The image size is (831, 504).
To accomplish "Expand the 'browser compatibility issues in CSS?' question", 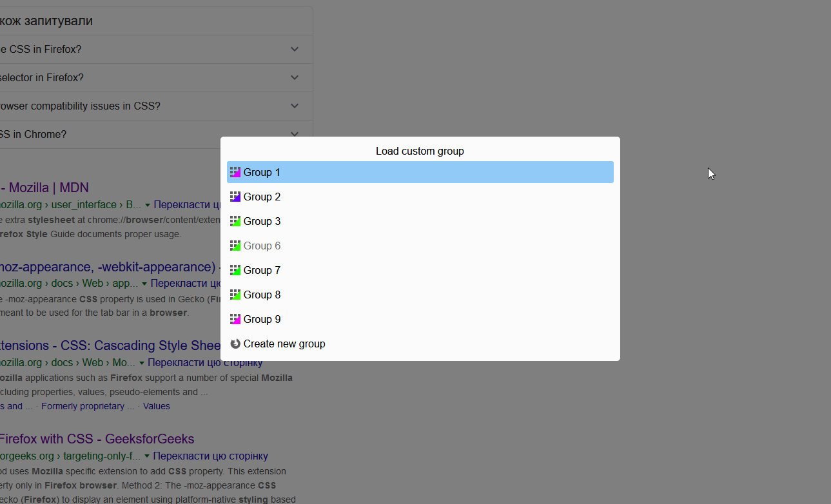I will tap(294, 106).
